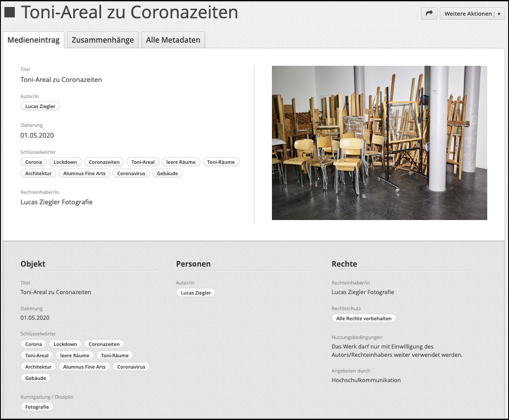The height and width of the screenshot is (420, 509).
Task: Select the Coronavirus keyword in the Objekt section
Action: [x=131, y=367]
